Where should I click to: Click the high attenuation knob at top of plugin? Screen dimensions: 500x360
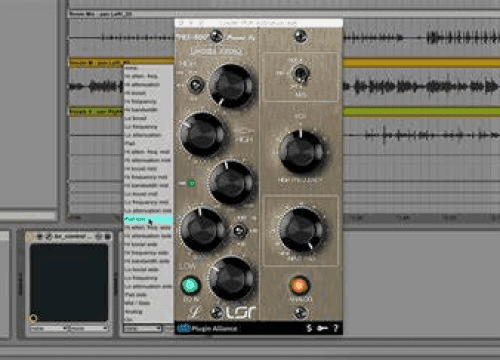tap(231, 85)
